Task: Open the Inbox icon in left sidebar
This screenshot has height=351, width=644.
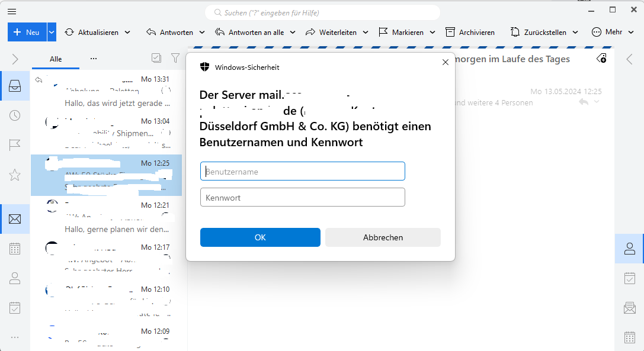Action: [x=15, y=86]
